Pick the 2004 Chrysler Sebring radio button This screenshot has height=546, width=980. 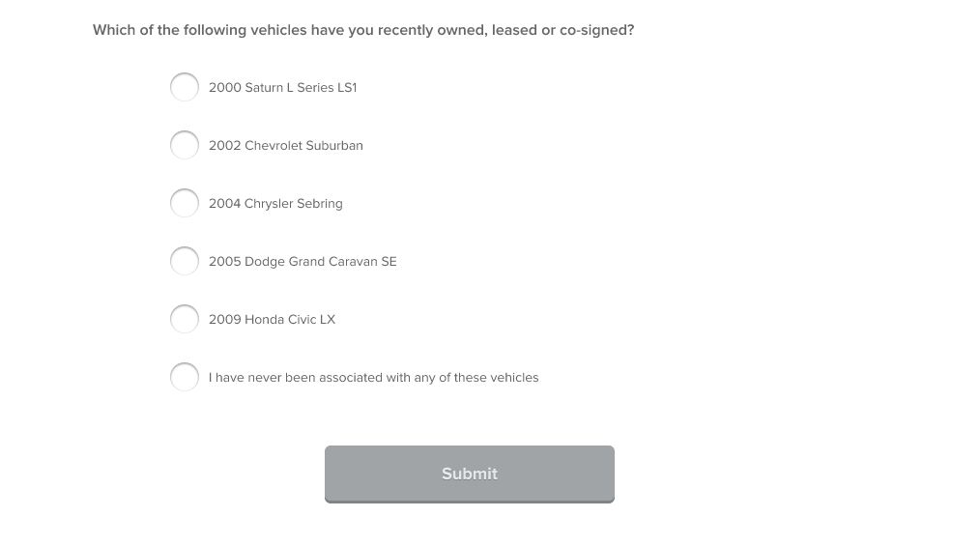point(185,203)
